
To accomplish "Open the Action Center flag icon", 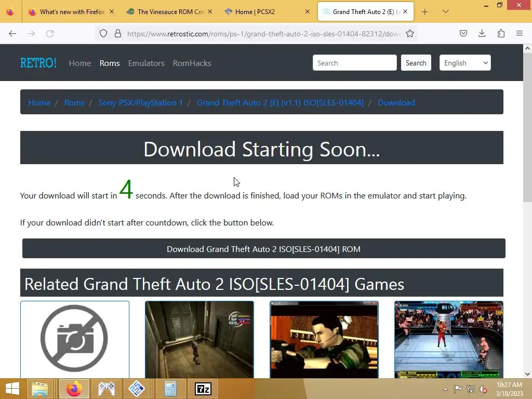I will click(458, 389).
